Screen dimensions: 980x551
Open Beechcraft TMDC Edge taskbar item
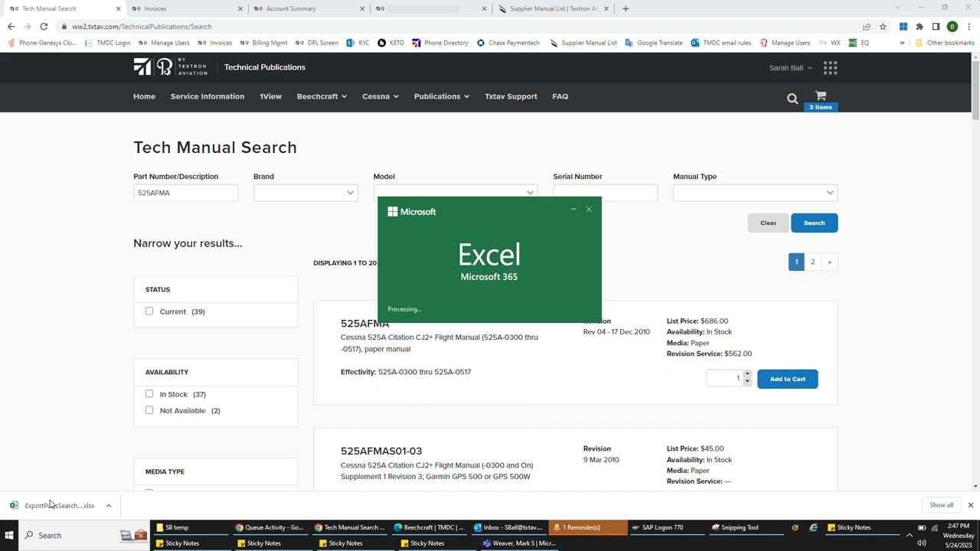click(429, 527)
